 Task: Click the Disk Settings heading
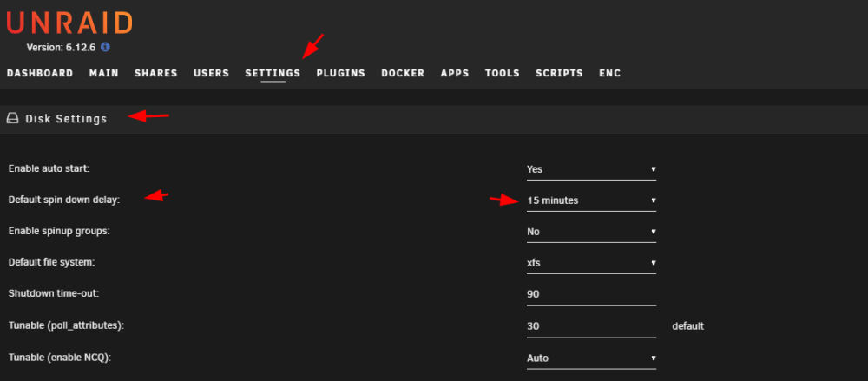coord(67,119)
